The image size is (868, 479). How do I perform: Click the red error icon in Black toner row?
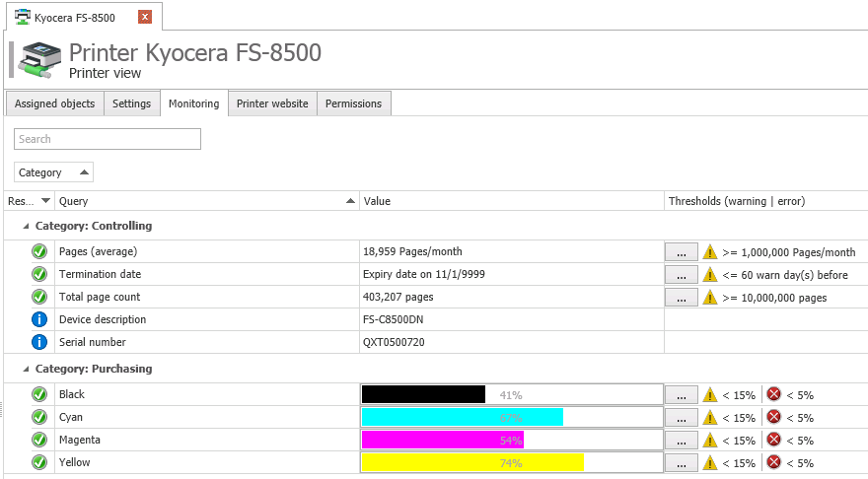[x=773, y=394]
